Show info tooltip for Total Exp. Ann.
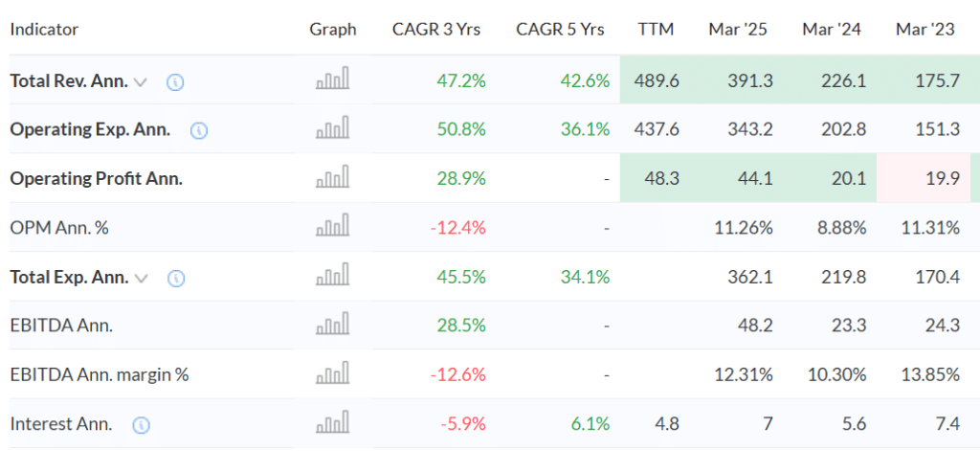This screenshot has width=980, height=451. tap(175, 278)
